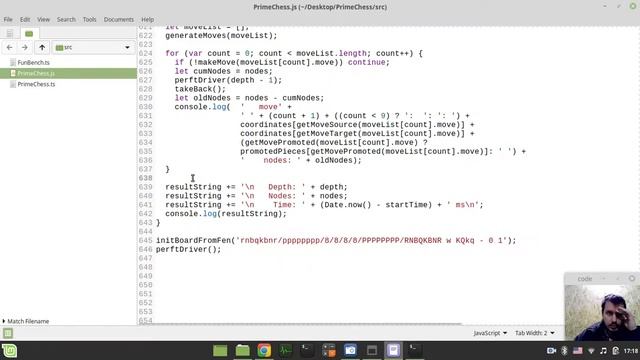Go back in file browser history
The image size is (640, 360).
tap(9, 47)
